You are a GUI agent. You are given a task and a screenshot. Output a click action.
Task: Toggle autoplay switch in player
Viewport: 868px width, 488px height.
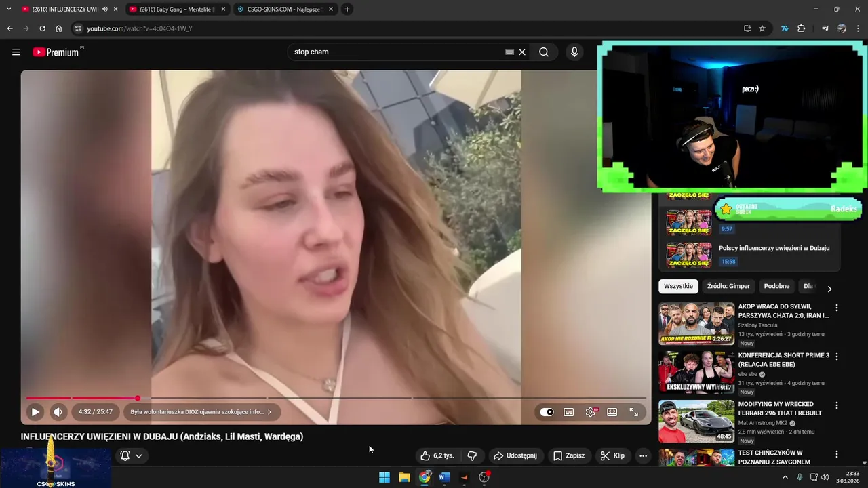(547, 411)
